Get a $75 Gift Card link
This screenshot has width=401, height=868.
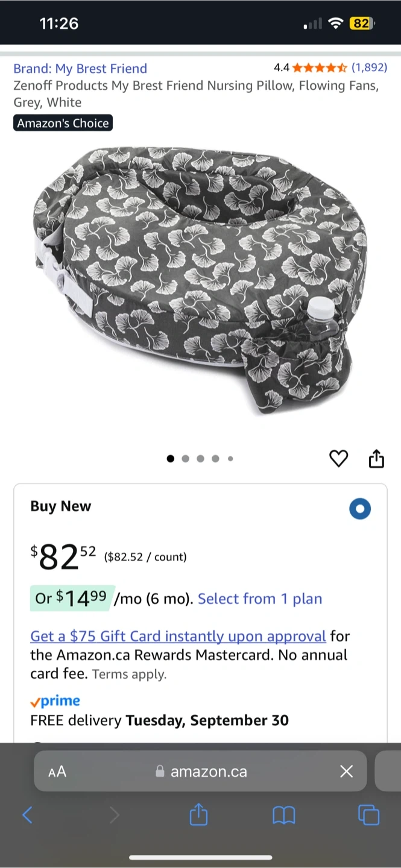(x=178, y=636)
